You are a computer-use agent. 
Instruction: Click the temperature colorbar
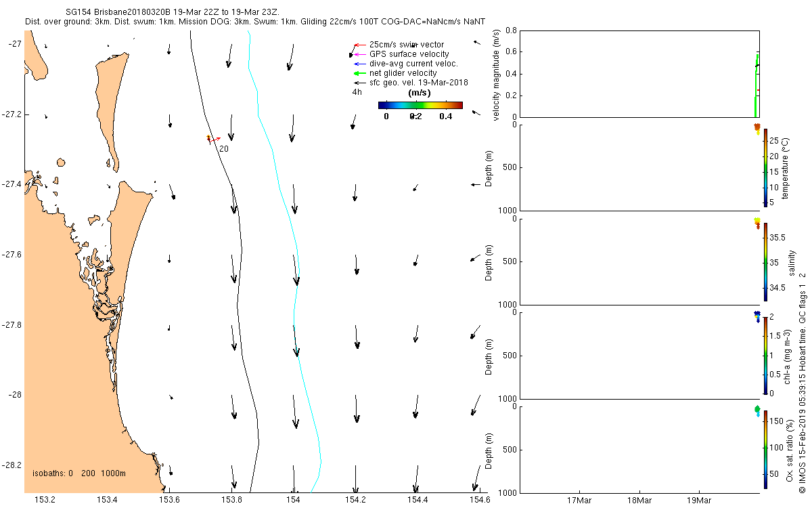[765, 167]
